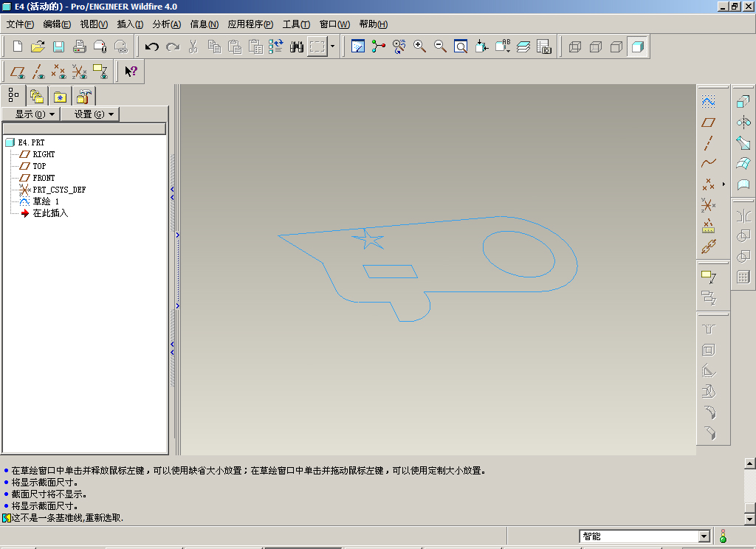Screen dimensions: 756x549
Task: Click the Annotation feature icon
Action: point(708,277)
